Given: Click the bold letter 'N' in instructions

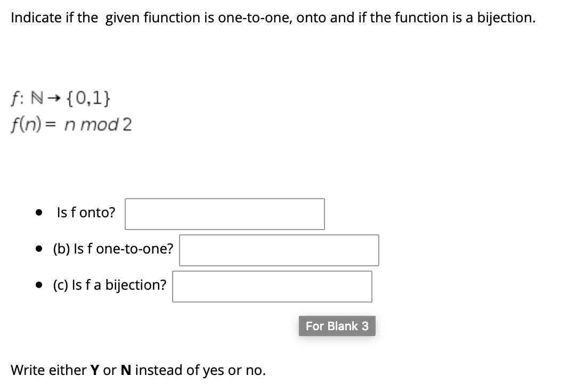Looking at the screenshot, I should [126, 370].
